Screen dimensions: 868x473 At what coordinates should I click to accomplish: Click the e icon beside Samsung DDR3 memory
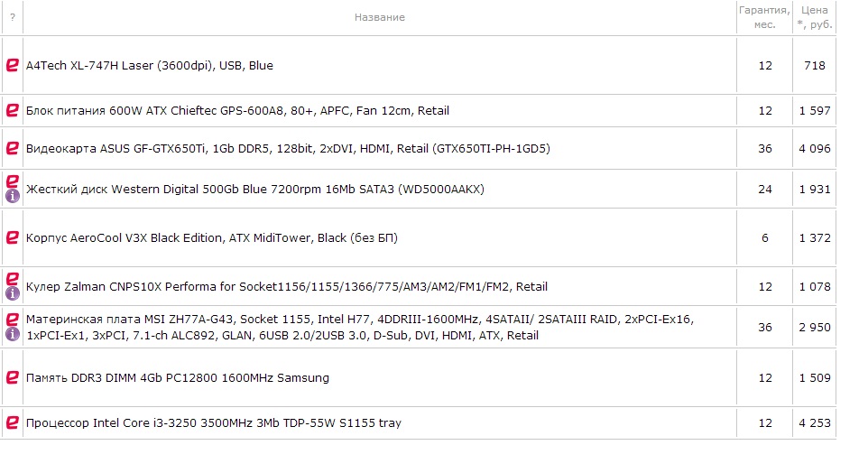tap(12, 377)
